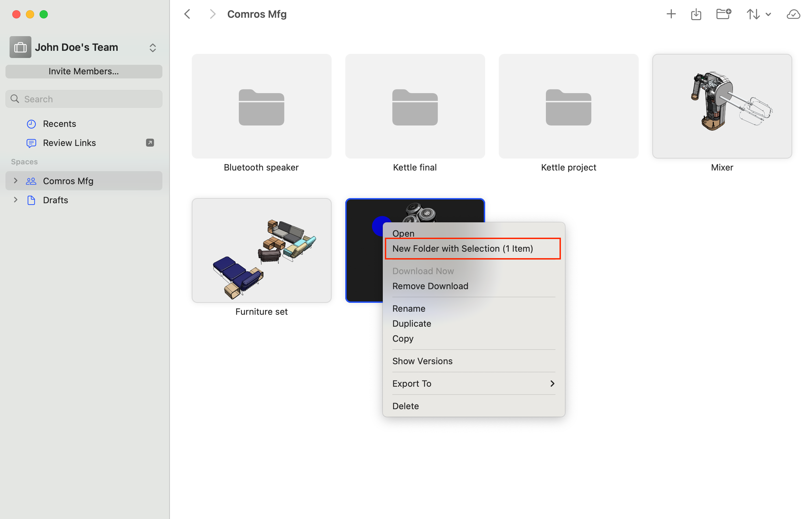812x519 pixels.
Task: Choose Show Versions in context menu
Action: [x=474, y=361]
